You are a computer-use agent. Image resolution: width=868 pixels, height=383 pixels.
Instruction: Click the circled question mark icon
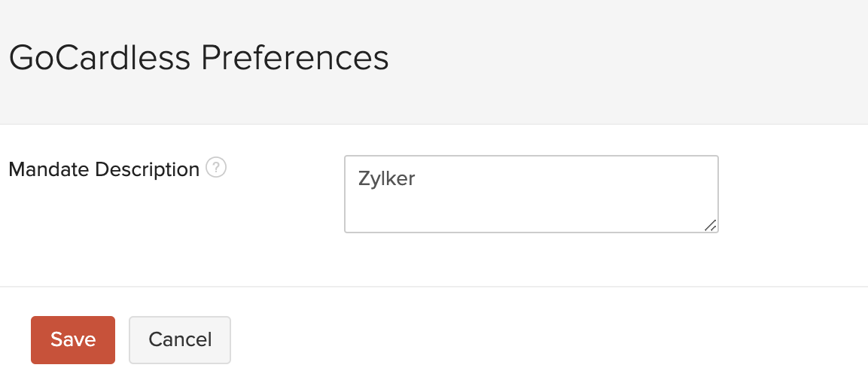click(x=216, y=167)
